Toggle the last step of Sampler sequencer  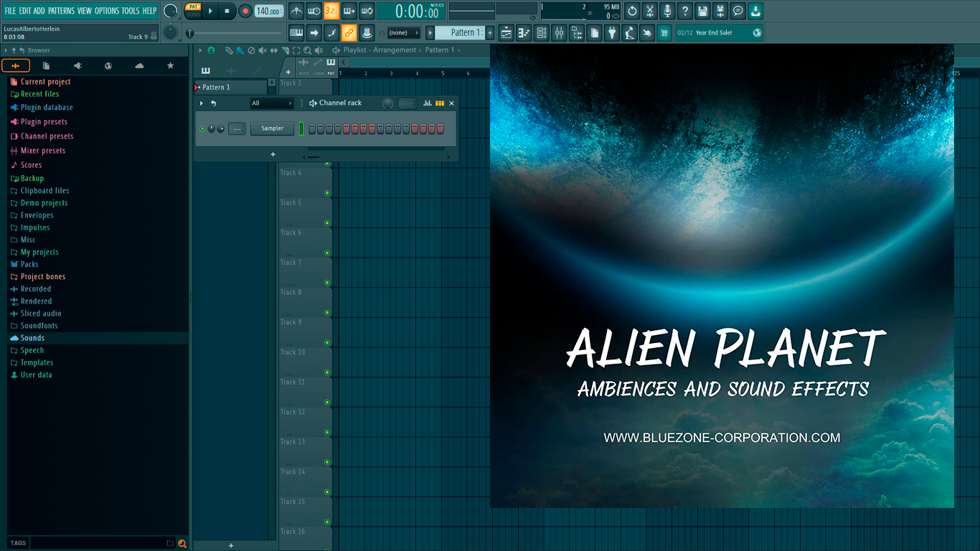coord(440,128)
